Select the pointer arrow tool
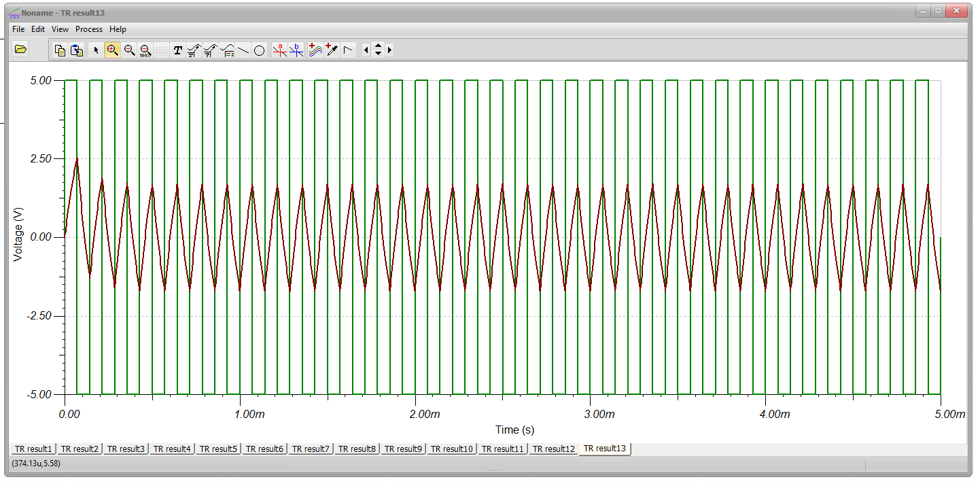 point(96,50)
